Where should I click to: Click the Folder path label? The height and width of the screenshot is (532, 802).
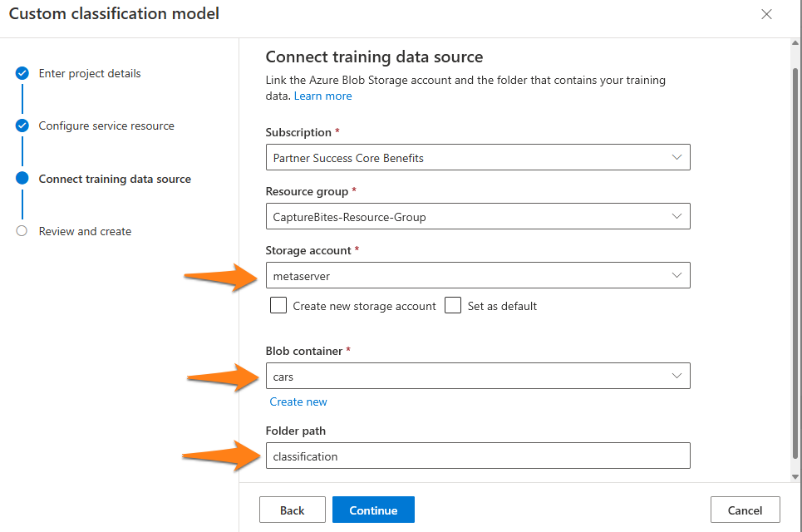coord(296,431)
